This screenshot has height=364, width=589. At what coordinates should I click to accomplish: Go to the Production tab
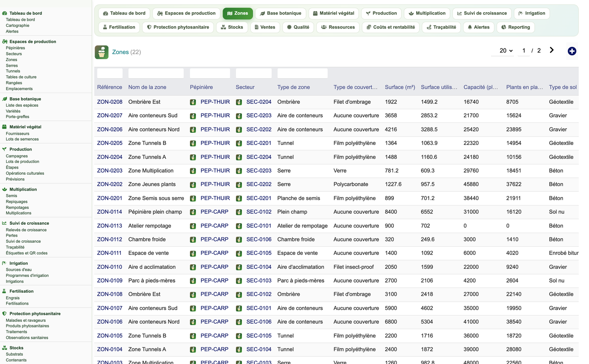coord(382,13)
